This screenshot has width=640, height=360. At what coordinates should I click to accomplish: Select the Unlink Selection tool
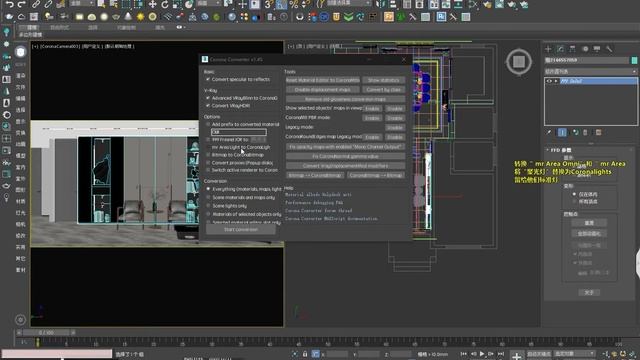pos(48,4)
